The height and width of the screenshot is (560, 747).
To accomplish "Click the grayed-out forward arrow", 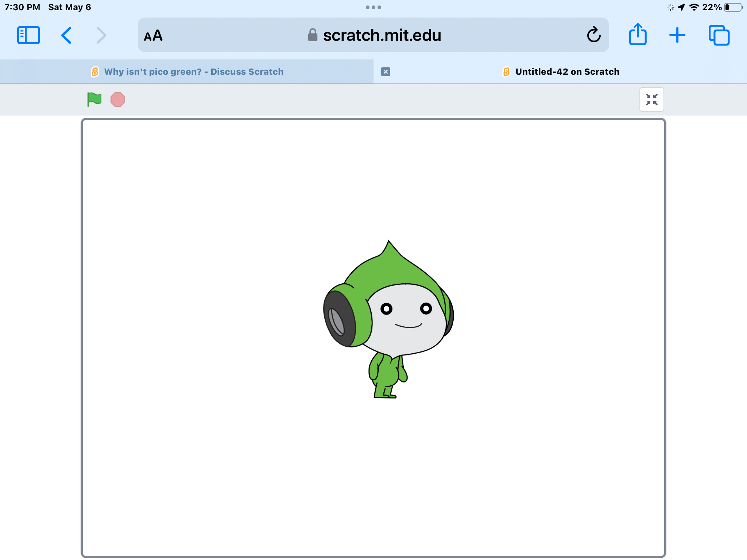I will click(101, 35).
